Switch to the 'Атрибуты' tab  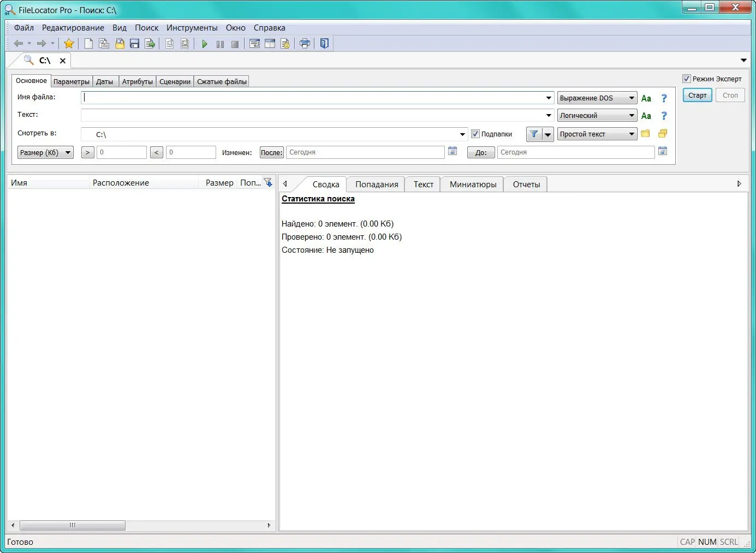tap(138, 82)
